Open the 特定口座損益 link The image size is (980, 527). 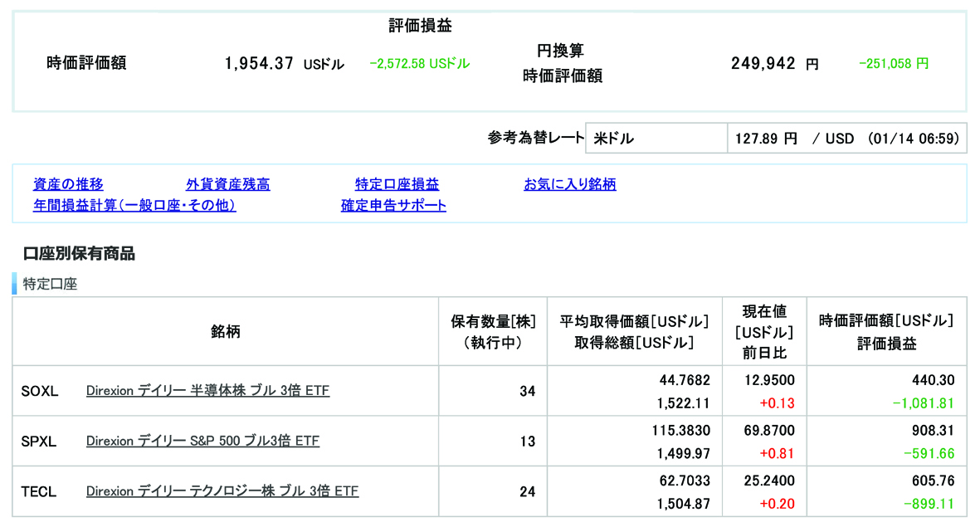point(397,184)
